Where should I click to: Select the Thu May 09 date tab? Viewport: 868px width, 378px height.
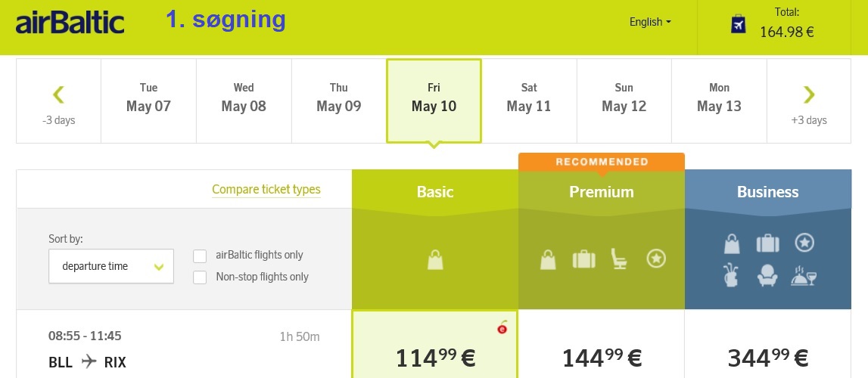[339, 101]
